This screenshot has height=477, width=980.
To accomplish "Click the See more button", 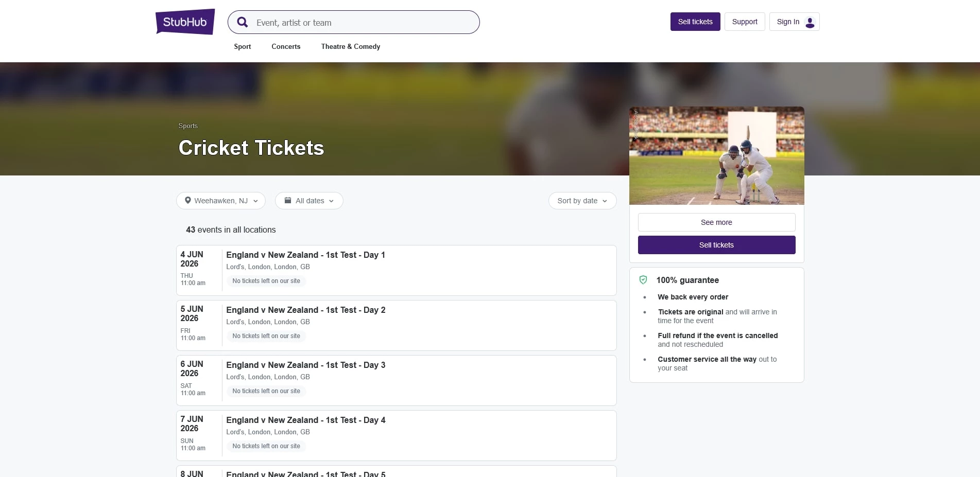I will click(716, 222).
